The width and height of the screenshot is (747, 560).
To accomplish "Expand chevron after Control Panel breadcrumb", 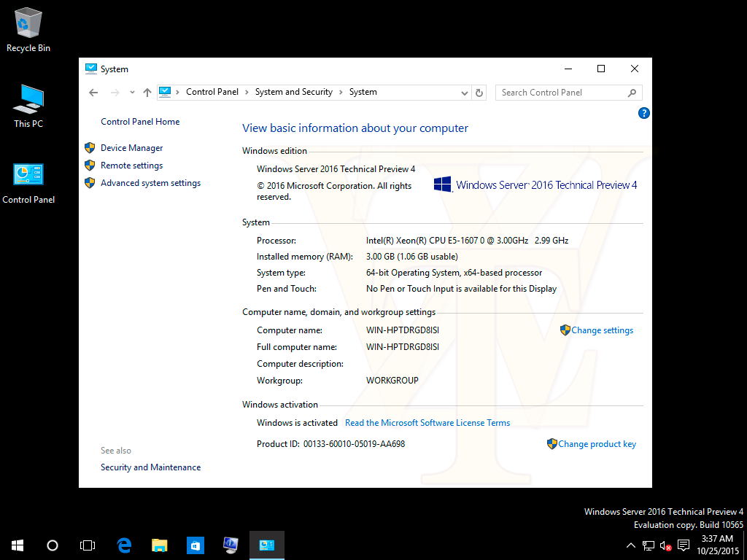I will click(247, 92).
